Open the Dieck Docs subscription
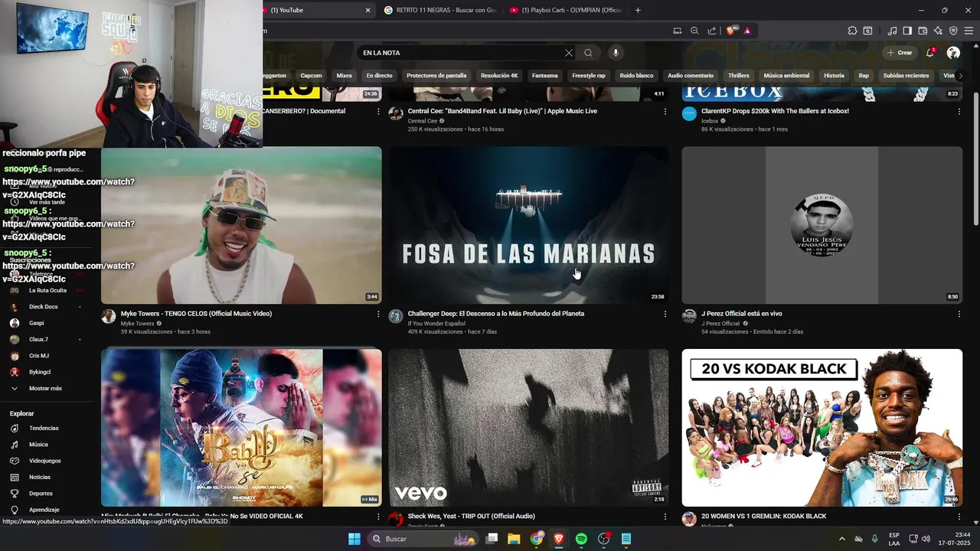This screenshot has width=980, height=551. tap(43, 307)
